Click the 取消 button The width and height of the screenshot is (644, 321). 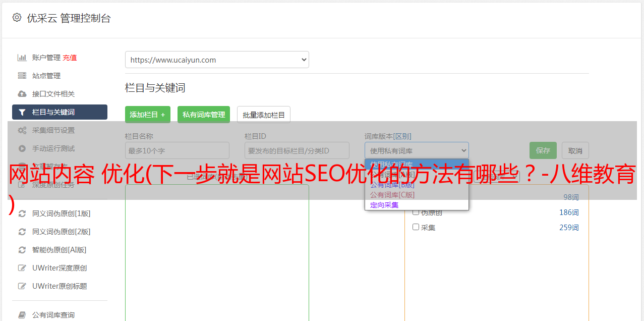tap(575, 150)
